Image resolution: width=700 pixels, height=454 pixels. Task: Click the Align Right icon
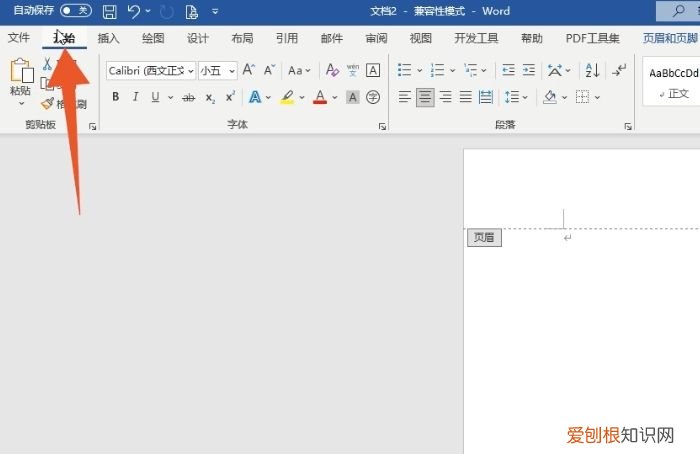(x=446, y=97)
